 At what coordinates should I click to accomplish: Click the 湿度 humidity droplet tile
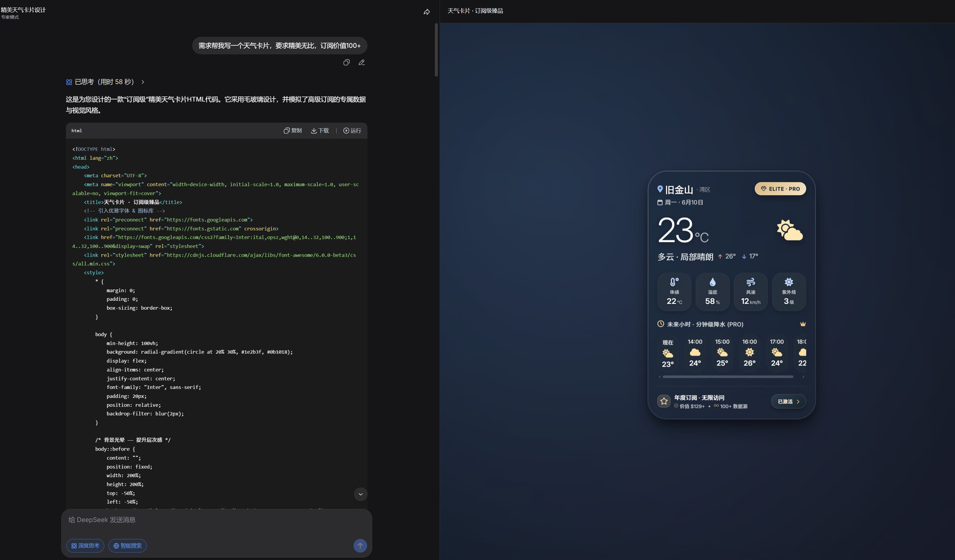(712, 291)
